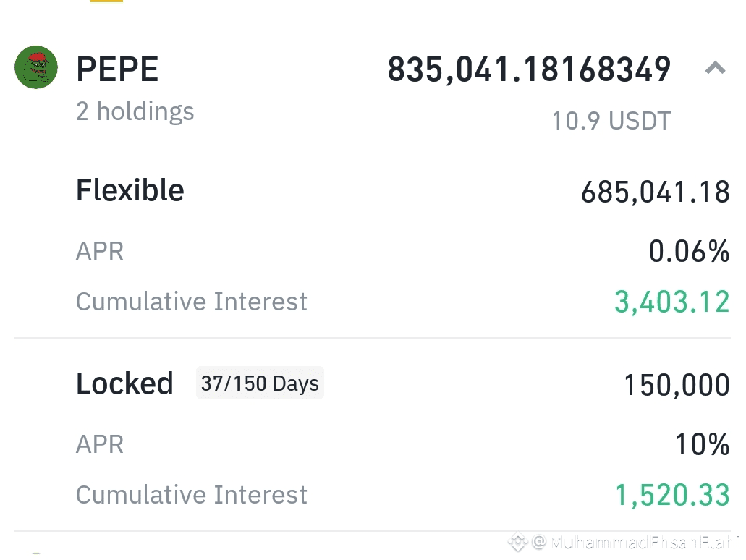Click Locked interest 1,520.33
Viewport: 746px width, 560px height.
(x=672, y=496)
